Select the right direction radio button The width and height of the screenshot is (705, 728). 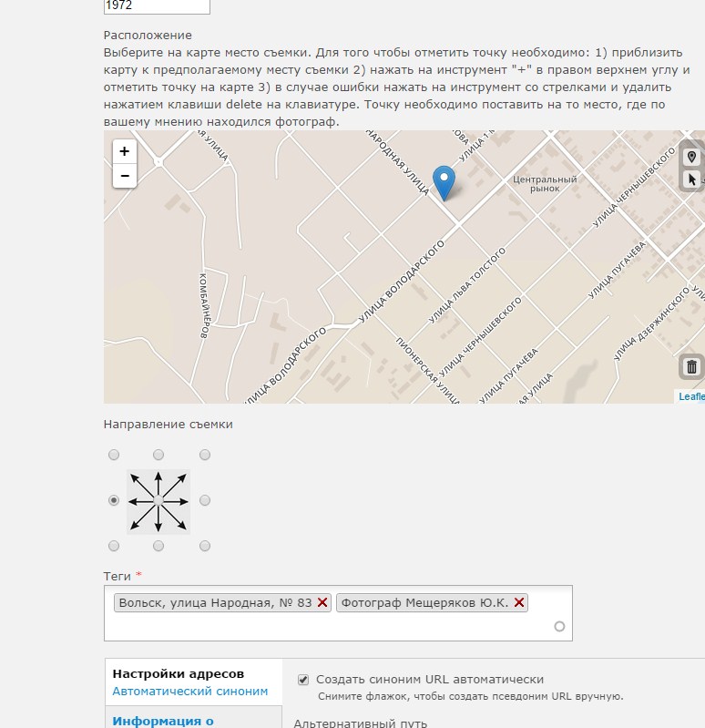pyautogui.click(x=205, y=500)
